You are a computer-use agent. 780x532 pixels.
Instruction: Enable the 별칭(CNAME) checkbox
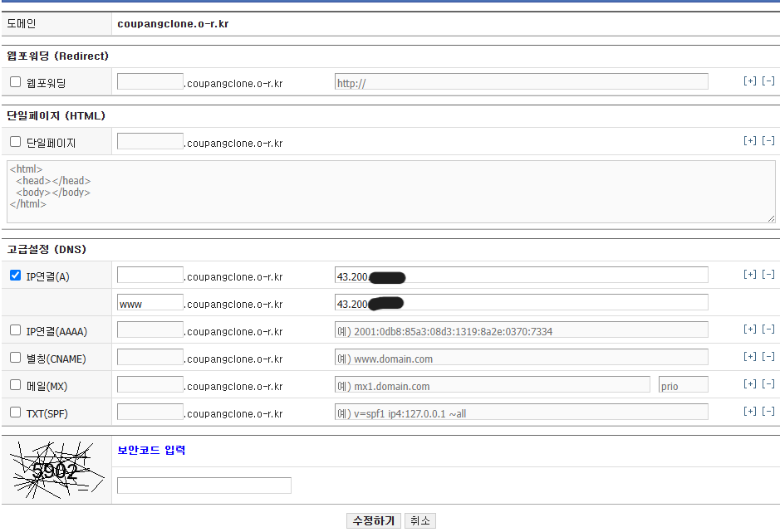[x=16, y=358]
